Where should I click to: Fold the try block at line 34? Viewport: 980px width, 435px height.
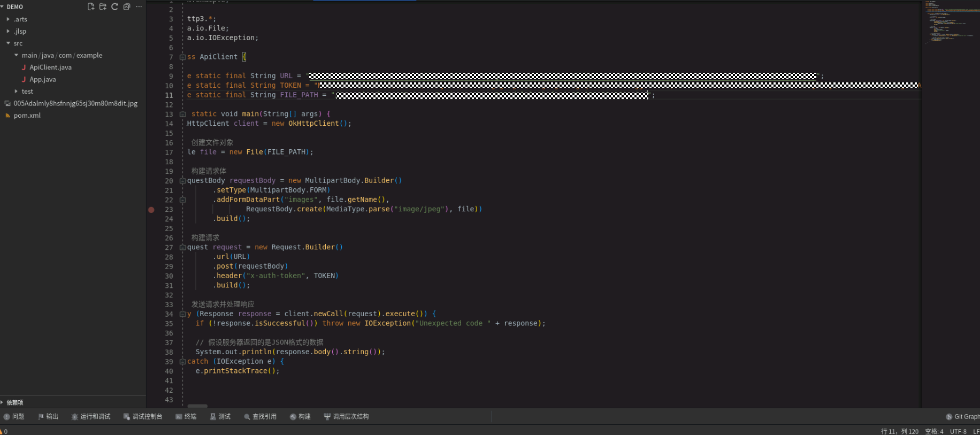pyautogui.click(x=183, y=314)
